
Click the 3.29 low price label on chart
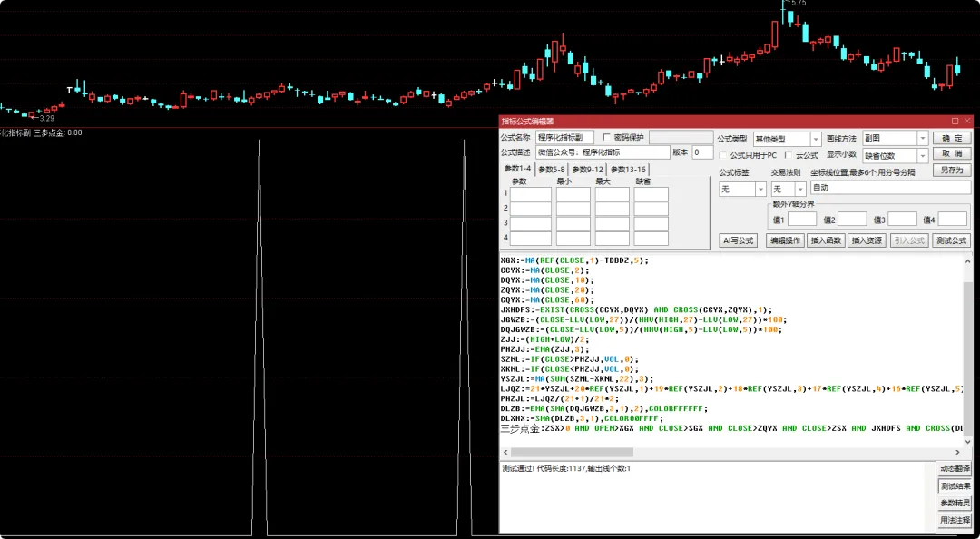coord(47,118)
